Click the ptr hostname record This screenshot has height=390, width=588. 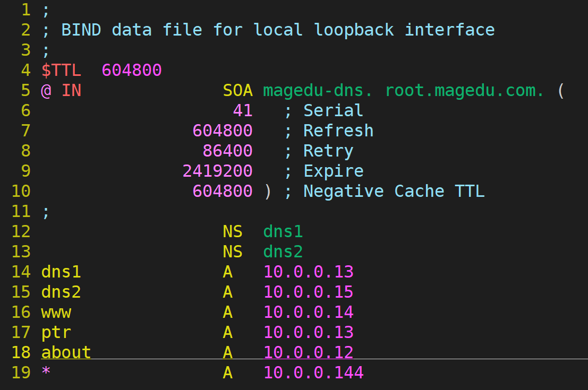click(x=56, y=333)
